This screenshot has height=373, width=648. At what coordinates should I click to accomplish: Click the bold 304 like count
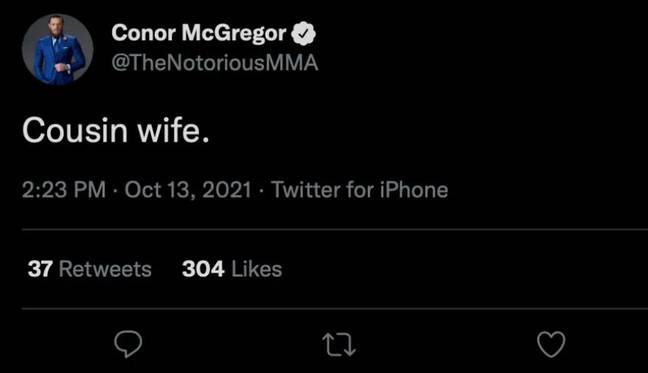(203, 269)
